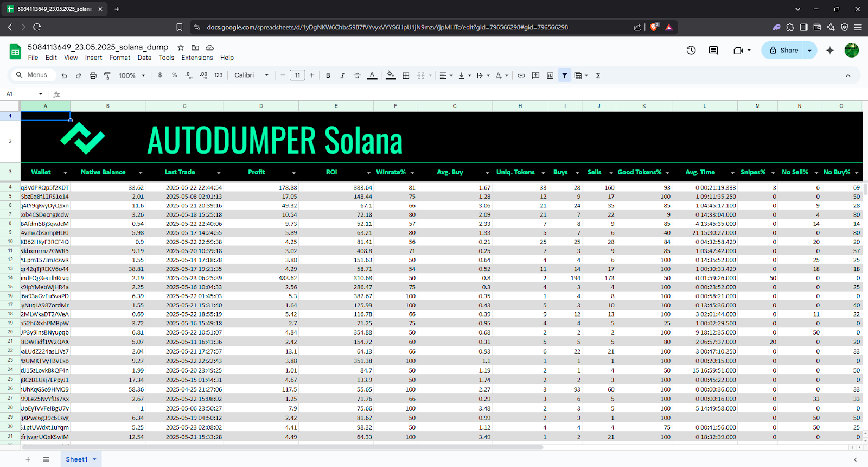Insert a chart from the toolbar

pos(550,75)
